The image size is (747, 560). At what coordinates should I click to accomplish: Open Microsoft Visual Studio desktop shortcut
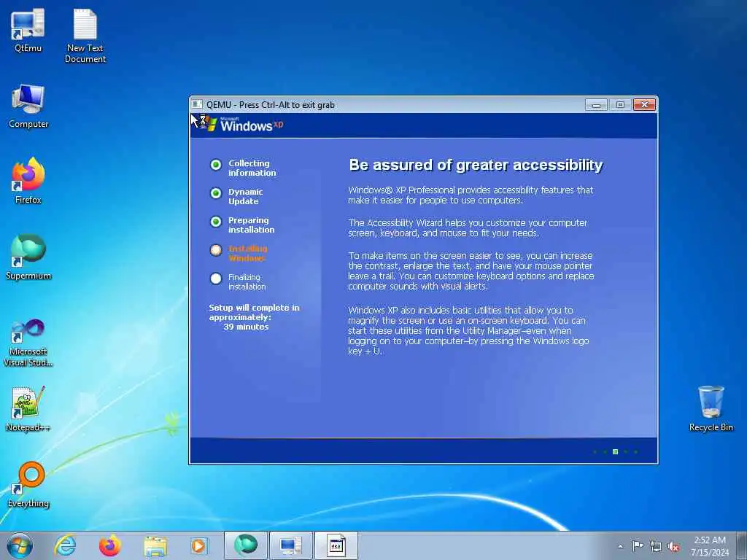click(x=28, y=343)
